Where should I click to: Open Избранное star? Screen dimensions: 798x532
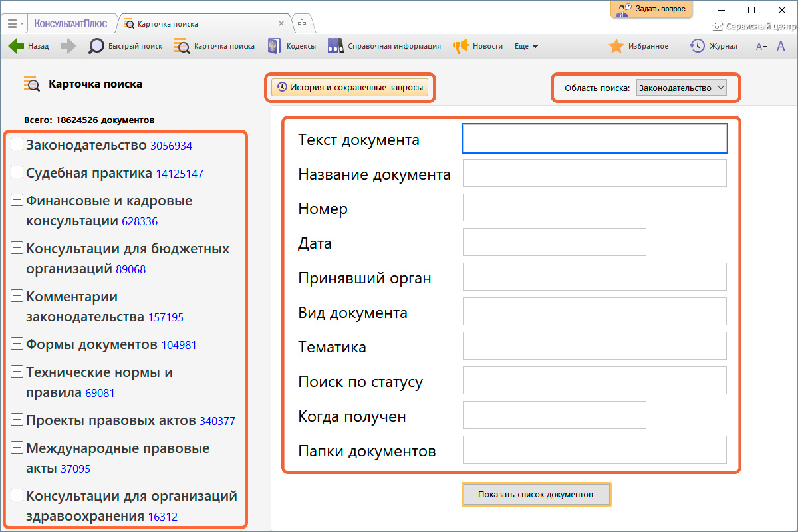point(638,46)
